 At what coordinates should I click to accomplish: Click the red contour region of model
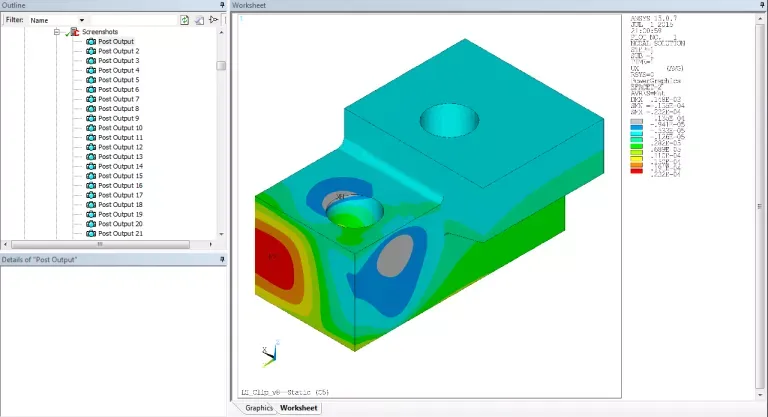tap(273, 260)
